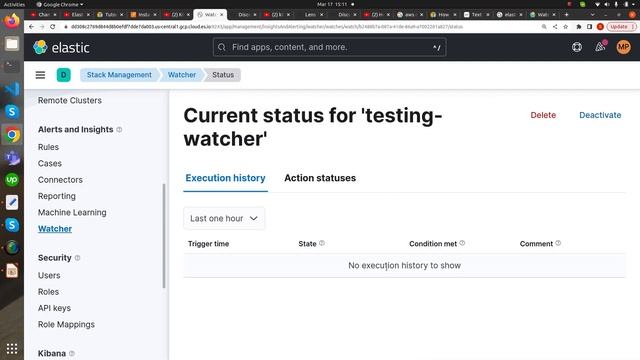
Task: Click the Trigger time column header
Action: click(x=208, y=244)
